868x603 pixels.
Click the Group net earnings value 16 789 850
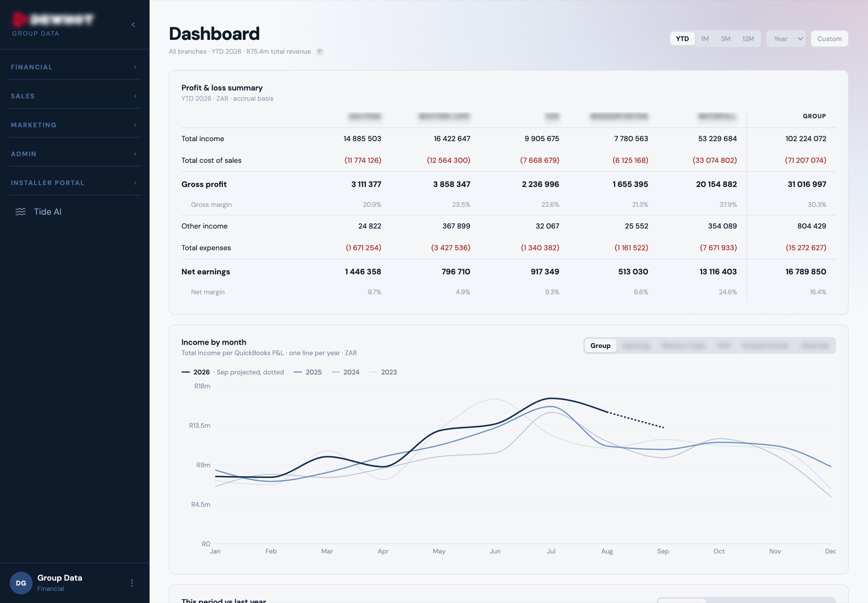pyautogui.click(x=806, y=272)
